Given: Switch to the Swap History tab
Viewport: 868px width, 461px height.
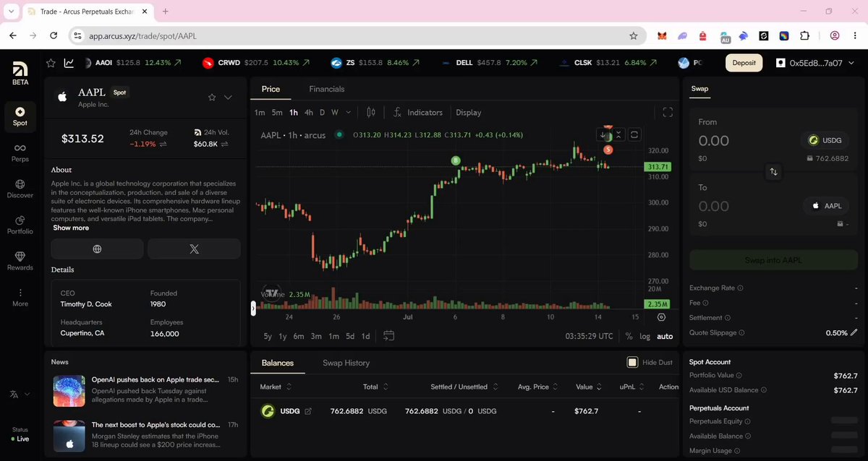Looking at the screenshot, I should [346, 363].
